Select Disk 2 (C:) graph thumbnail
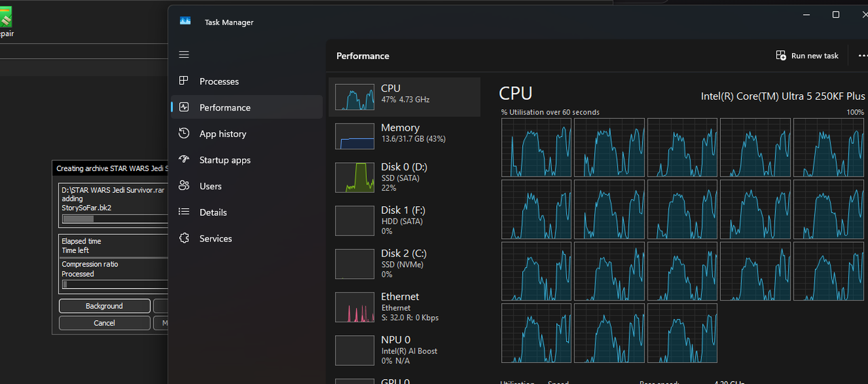This screenshot has height=384, width=868. 355,264
